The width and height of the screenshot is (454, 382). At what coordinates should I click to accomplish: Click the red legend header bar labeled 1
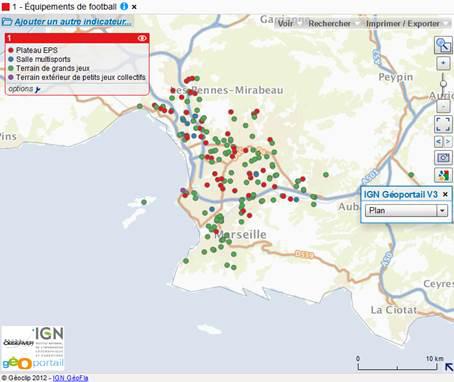point(77,38)
